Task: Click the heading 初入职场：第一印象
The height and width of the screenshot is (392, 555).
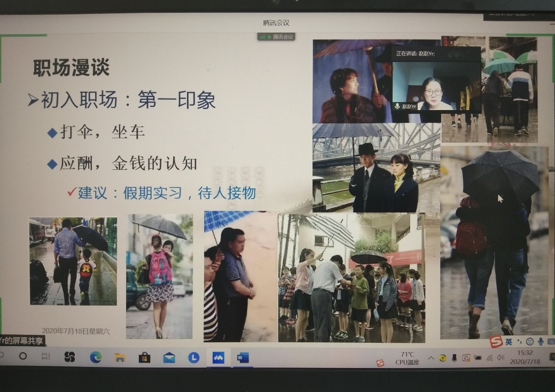Action: (x=128, y=99)
